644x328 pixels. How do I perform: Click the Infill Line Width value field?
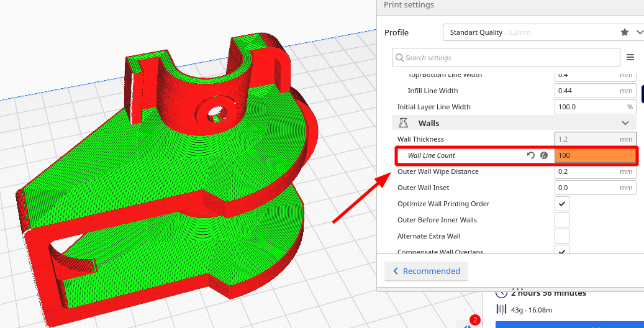[595, 91]
